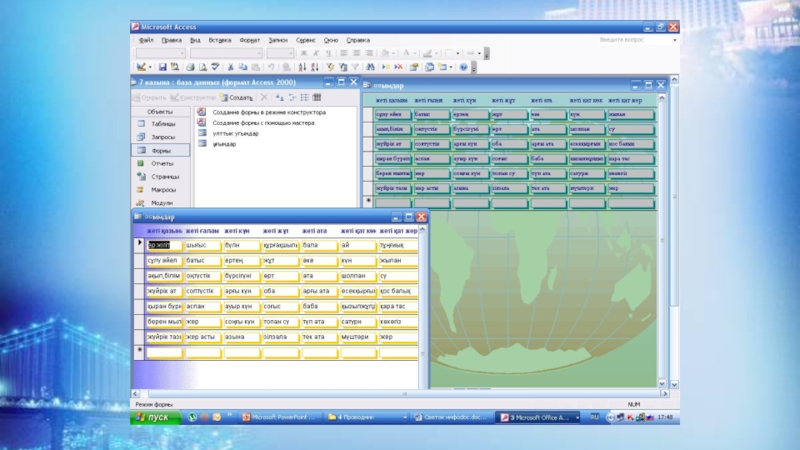The height and width of the screenshot is (450, 800).
Task: Click the Paste clipboard icon
Action: point(256,67)
